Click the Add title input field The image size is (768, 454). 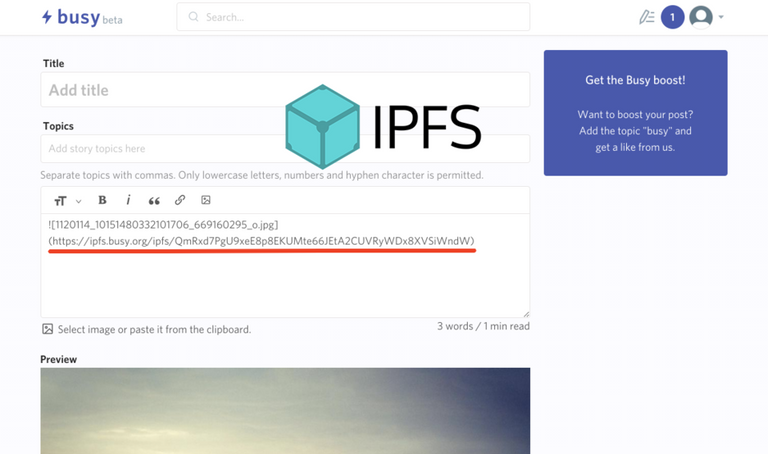click(x=285, y=90)
